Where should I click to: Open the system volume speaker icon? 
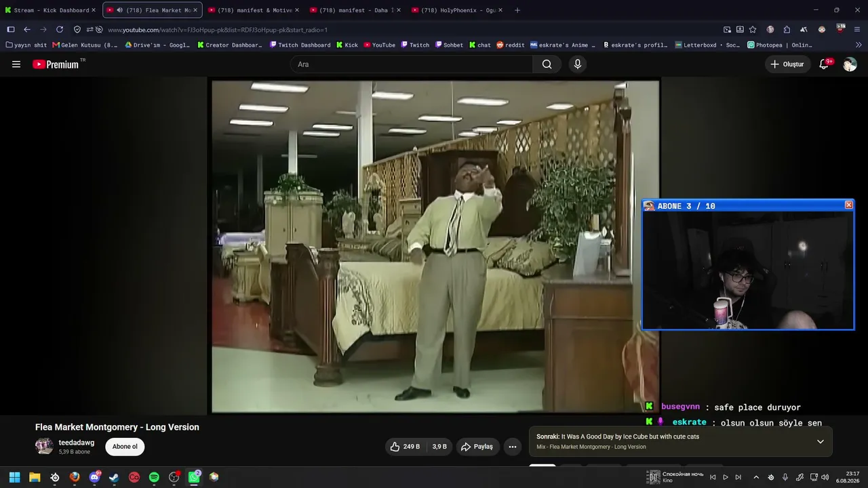pyautogui.click(x=825, y=477)
